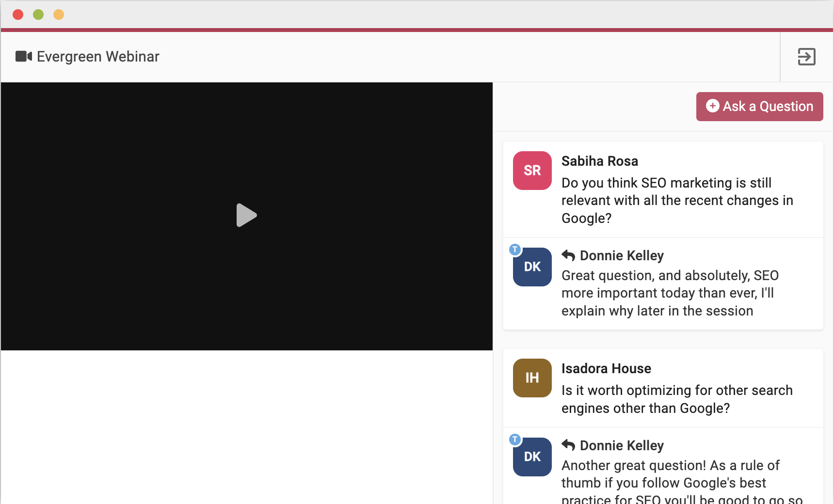Click the T badge on first DK avatar
This screenshot has height=504, width=834.
(x=515, y=250)
